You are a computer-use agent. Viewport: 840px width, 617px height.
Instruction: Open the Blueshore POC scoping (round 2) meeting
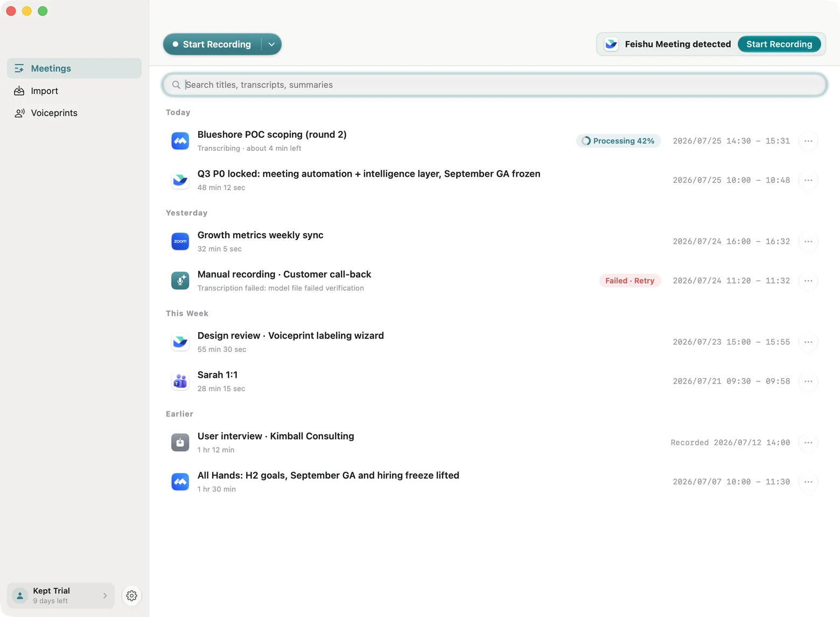[x=494, y=141]
